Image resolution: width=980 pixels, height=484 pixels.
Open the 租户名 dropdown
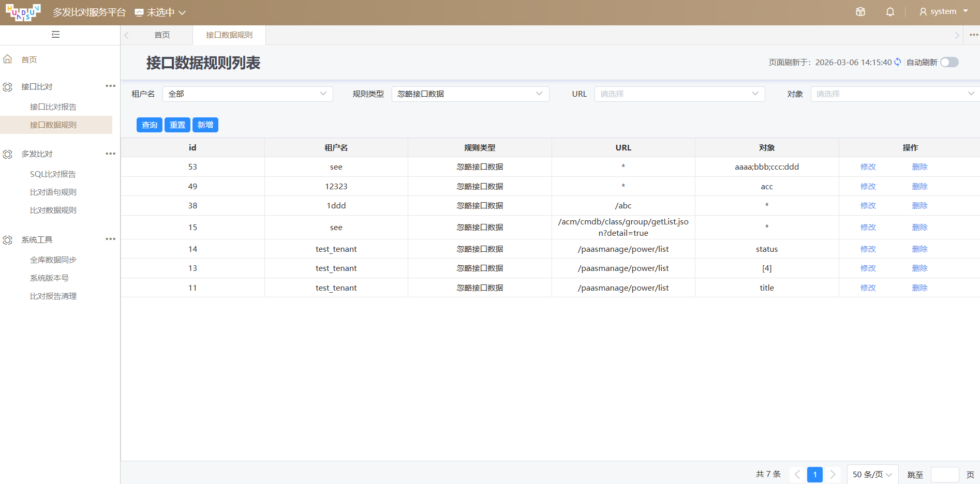click(x=247, y=94)
